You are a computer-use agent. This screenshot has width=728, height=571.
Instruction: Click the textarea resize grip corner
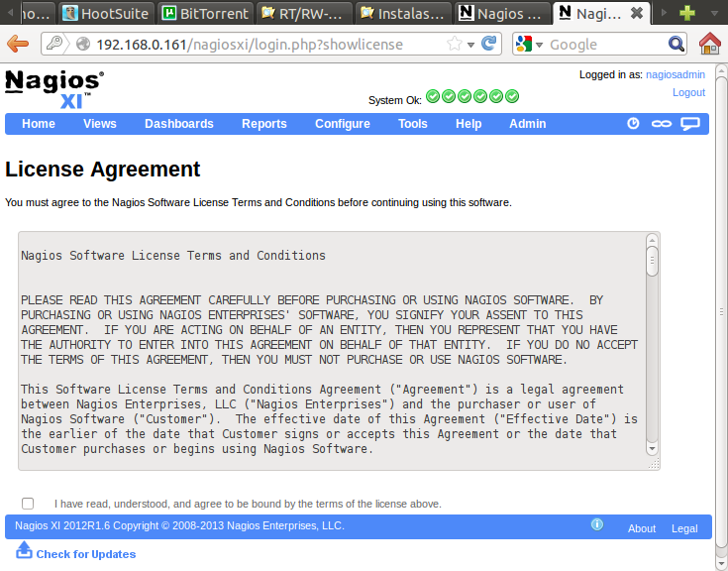tap(654, 464)
